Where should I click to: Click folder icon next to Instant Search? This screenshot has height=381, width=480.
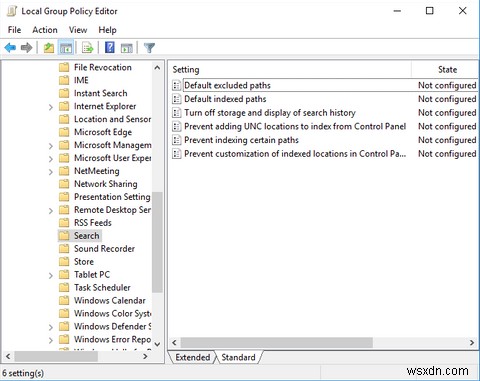64,93
